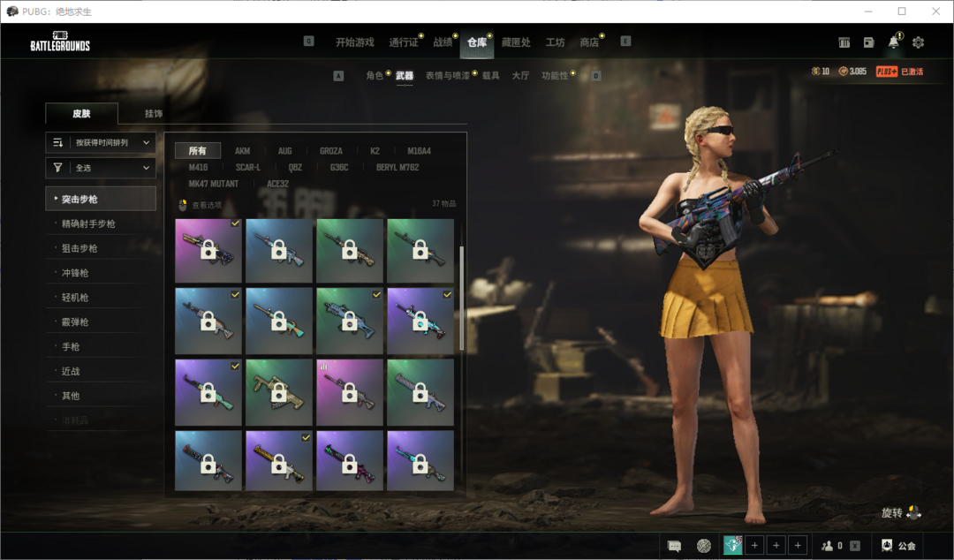This screenshot has width=954, height=560.
Task: Select the green skin with checkmark
Action: [350, 321]
